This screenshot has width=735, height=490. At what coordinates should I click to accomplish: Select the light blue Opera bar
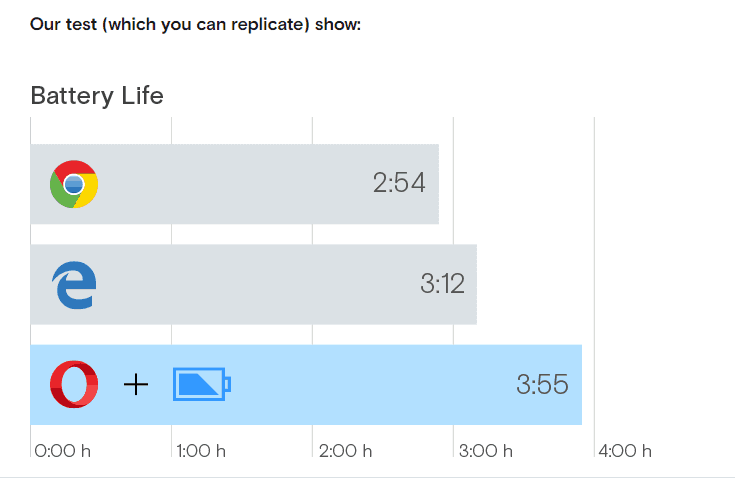pos(306,384)
